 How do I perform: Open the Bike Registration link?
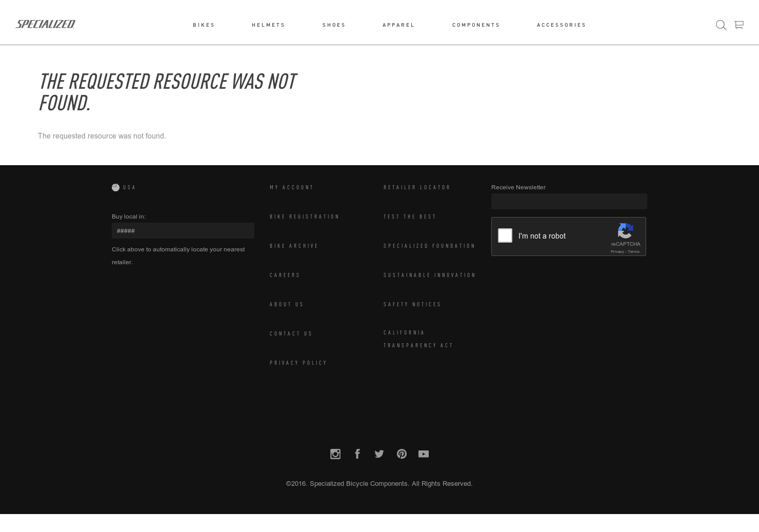tap(305, 217)
